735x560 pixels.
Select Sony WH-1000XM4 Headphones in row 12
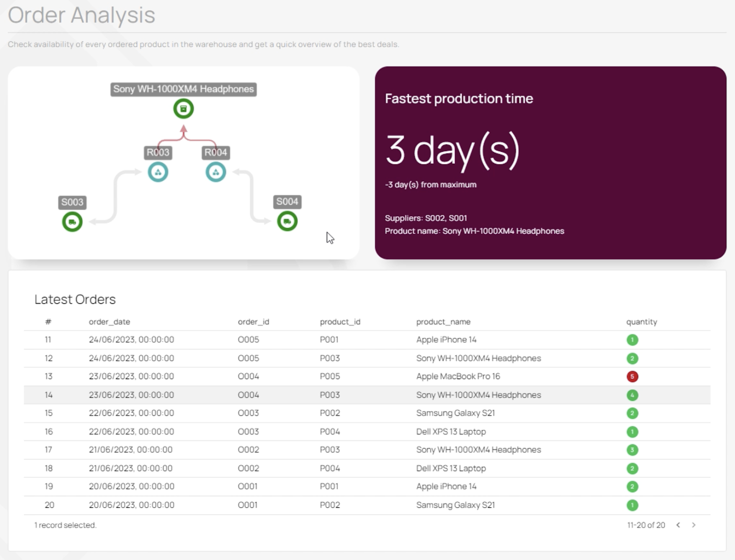click(479, 358)
